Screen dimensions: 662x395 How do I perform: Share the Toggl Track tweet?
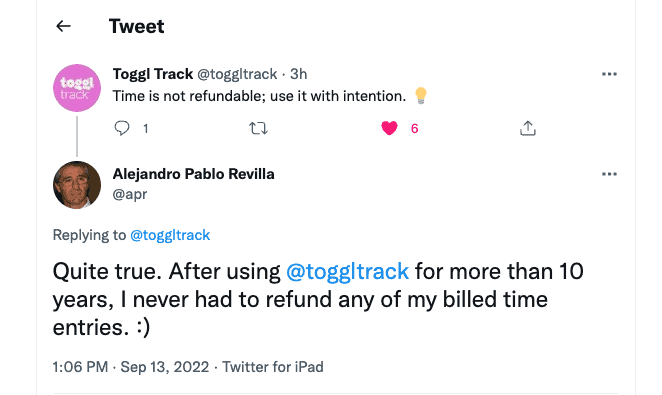528,128
